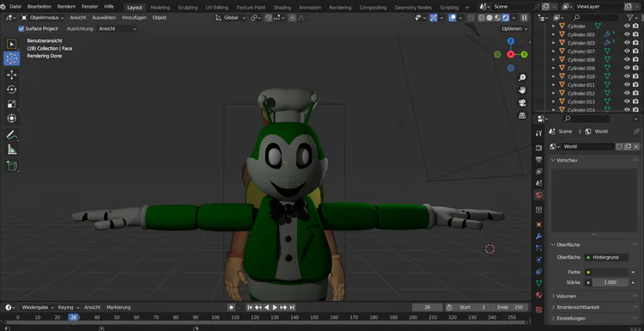Expand the Einstellungen panel
This screenshot has width=644, height=331.
click(x=571, y=318)
